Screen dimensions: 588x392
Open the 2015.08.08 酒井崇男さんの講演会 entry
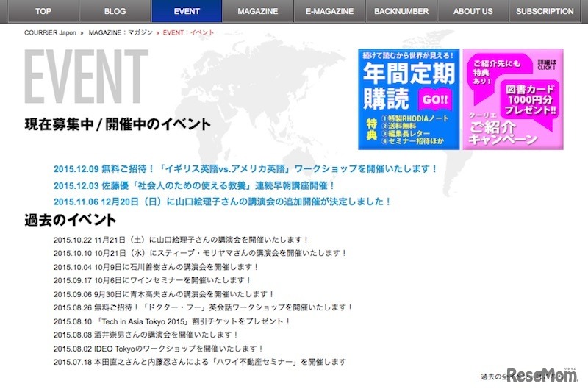click(146, 335)
